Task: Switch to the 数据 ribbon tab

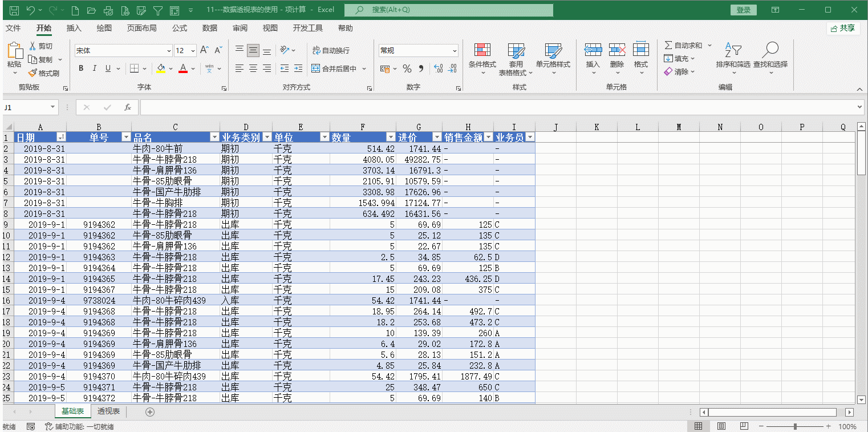Action: (210, 28)
